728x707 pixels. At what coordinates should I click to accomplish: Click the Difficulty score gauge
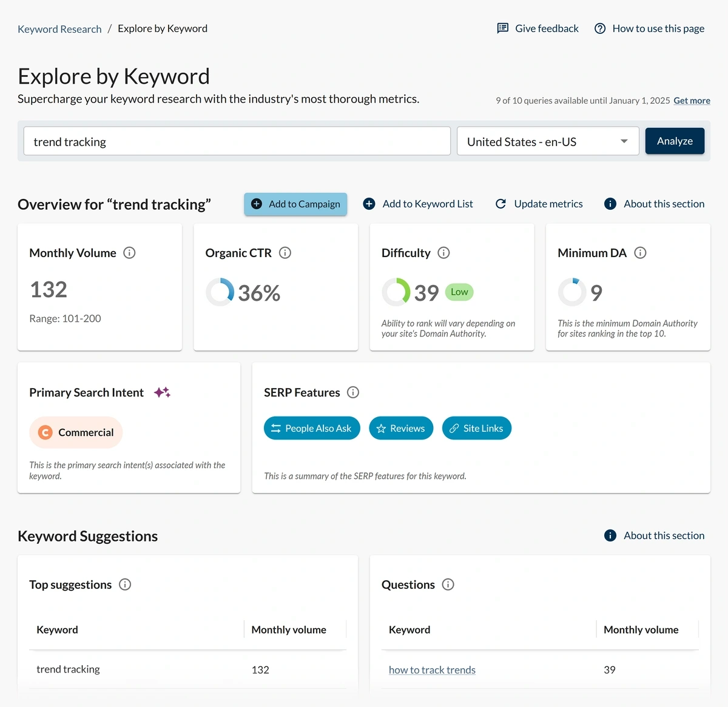click(396, 292)
